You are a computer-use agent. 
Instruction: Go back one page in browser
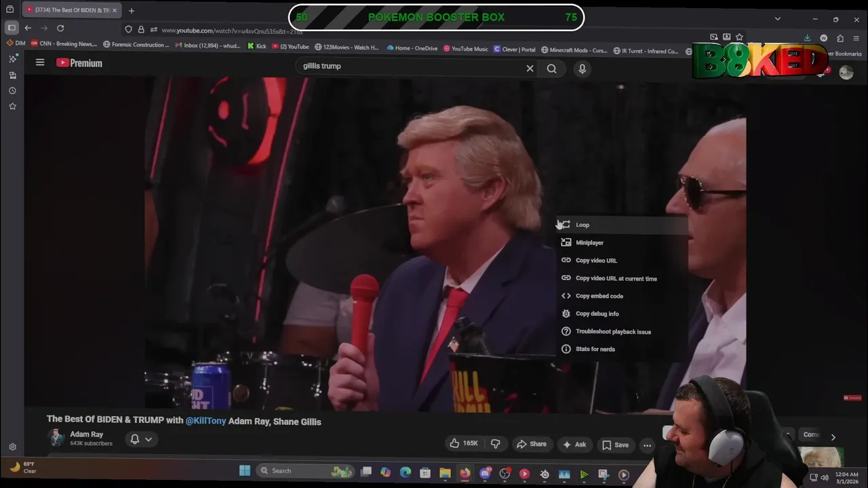coord(28,28)
